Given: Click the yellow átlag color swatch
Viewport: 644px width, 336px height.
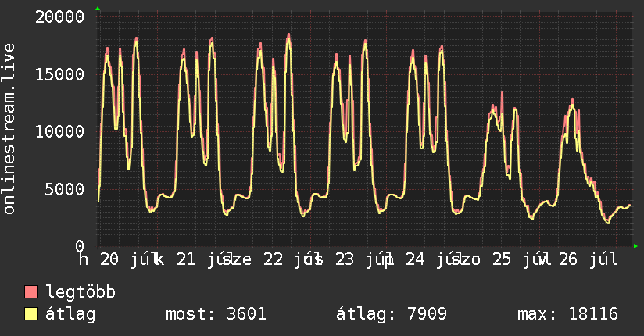Looking at the screenshot, I should tap(30, 314).
